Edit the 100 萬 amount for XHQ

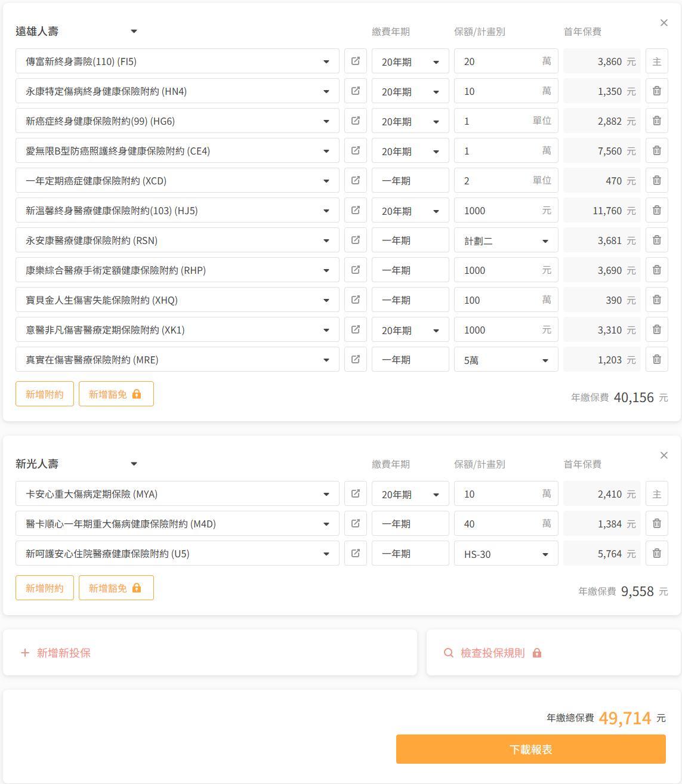point(506,300)
